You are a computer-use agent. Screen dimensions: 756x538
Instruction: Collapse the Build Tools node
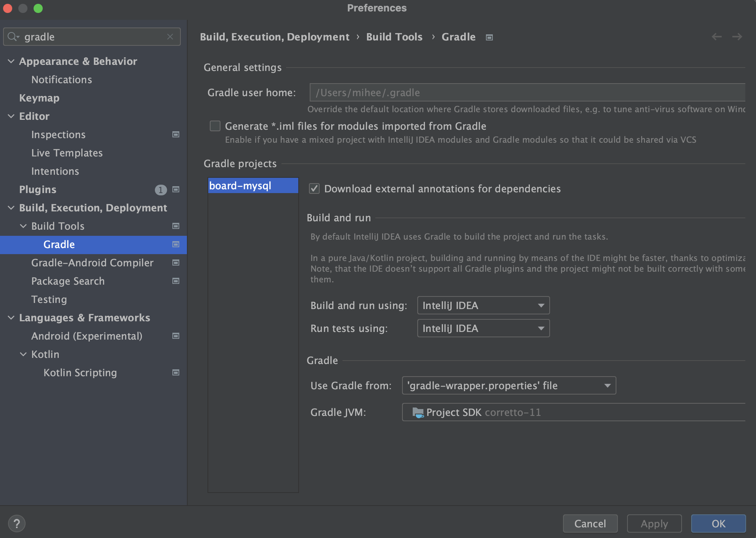click(24, 226)
